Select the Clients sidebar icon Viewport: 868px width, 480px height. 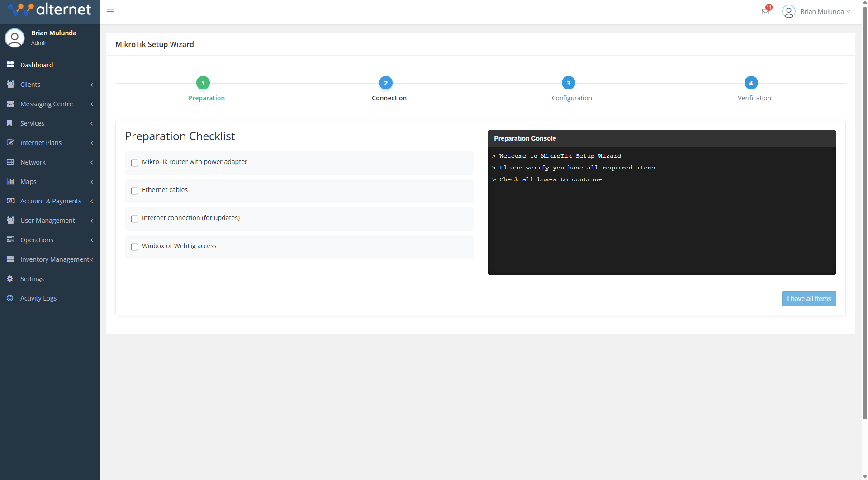pyautogui.click(x=10, y=84)
